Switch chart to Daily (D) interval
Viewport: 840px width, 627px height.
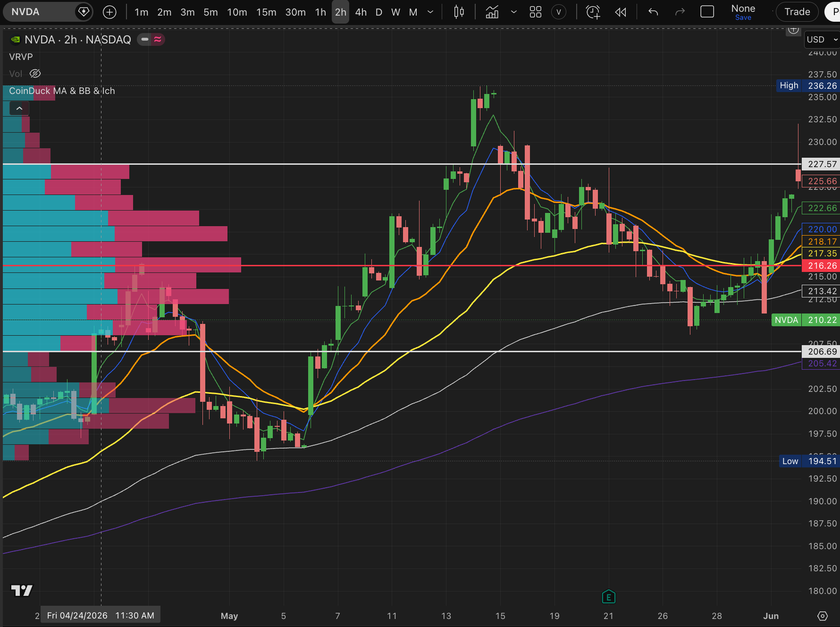378,12
